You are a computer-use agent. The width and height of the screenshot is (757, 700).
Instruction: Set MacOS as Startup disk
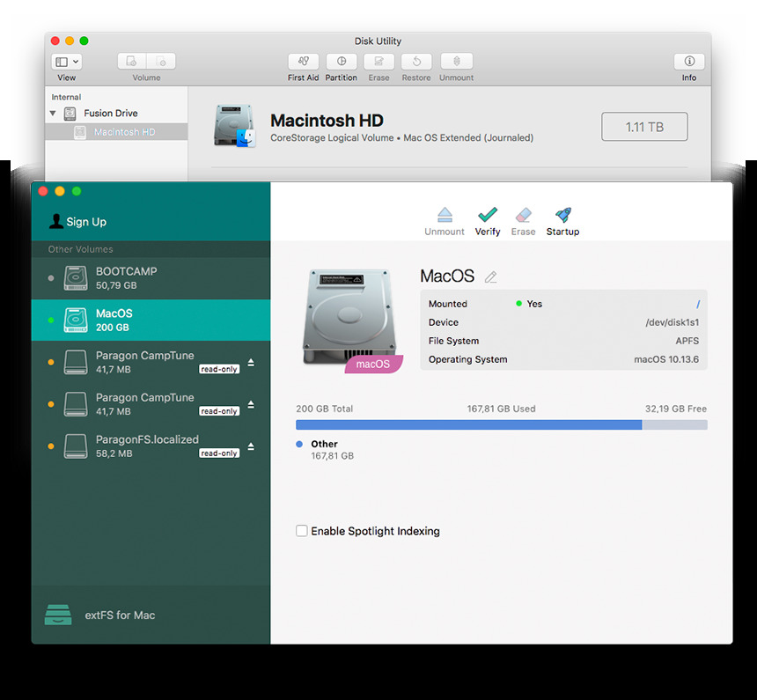pyautogui.click(x=562, y=217)
